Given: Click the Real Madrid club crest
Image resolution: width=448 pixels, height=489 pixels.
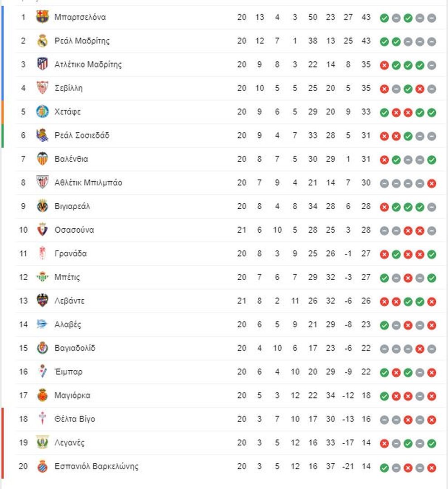Looking at the screenshot, I should [42, 41].
